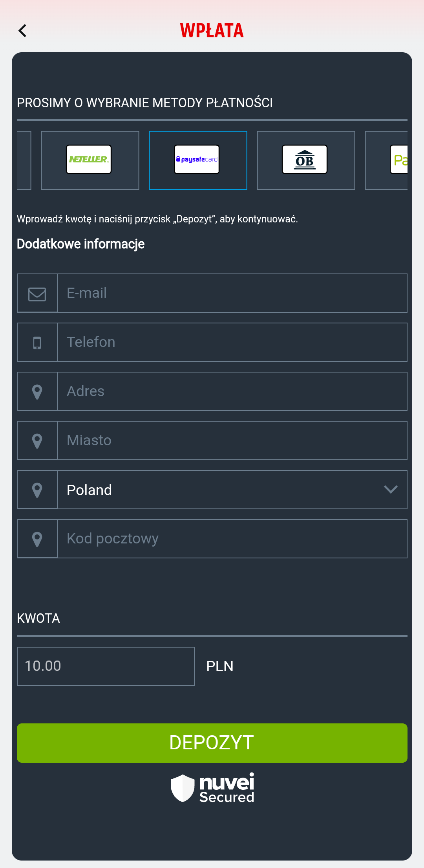The image size is (424, 868).
Task: Focus the Telefon input field
Action: point(232,342)
